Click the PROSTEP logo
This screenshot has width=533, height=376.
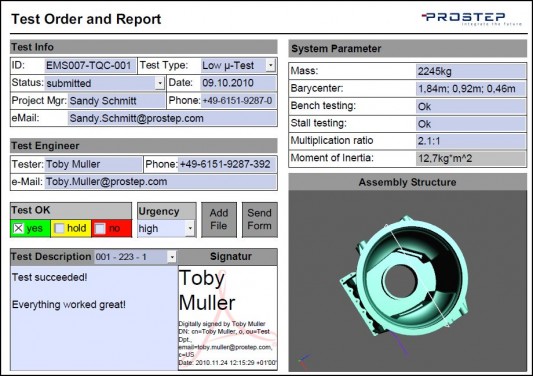(x=471, y=19)
